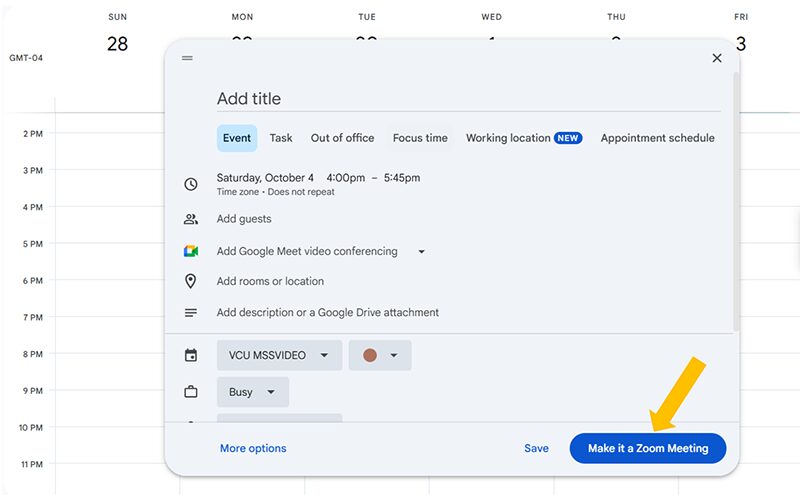Open the Busy availability dropdown
Image resolution: width=800 pixels, height=500 pixels.
(252, 392)
